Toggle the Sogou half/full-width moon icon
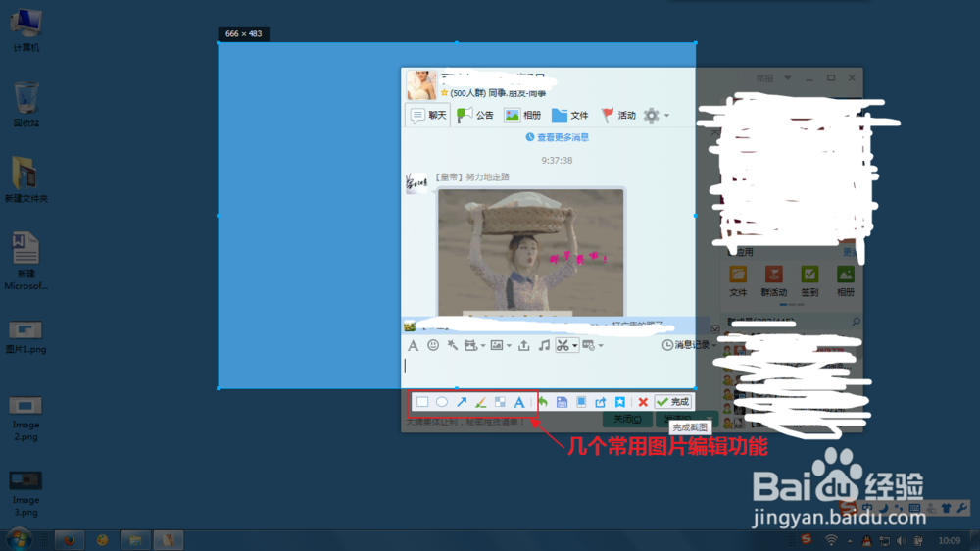 click(x=884, y=508)
